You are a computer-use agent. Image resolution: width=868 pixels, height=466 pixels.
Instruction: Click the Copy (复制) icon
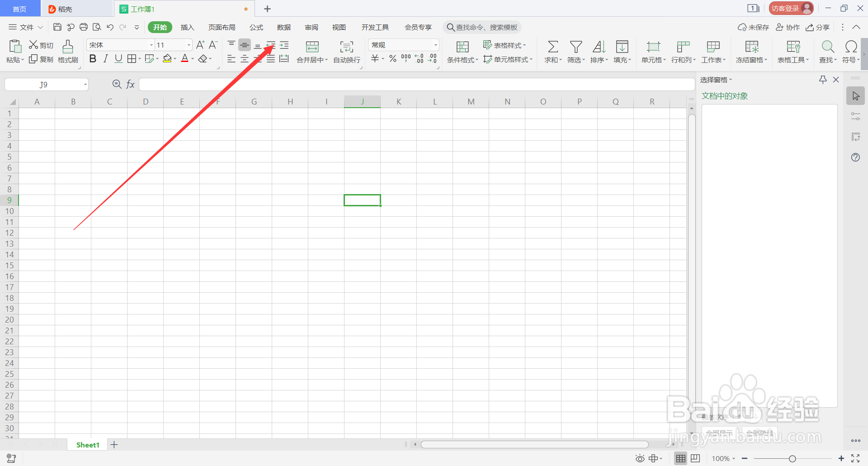[x=33, y=59]
